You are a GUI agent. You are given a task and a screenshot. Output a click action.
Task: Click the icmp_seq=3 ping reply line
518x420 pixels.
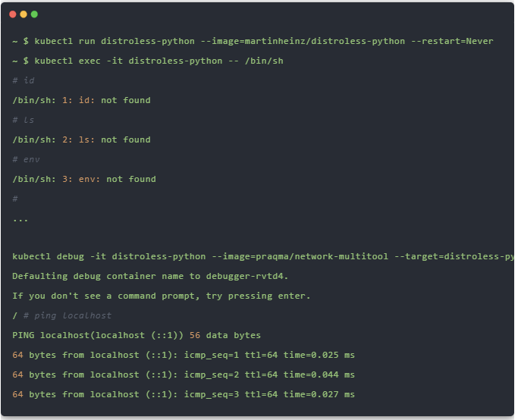[x=184, y=394]
